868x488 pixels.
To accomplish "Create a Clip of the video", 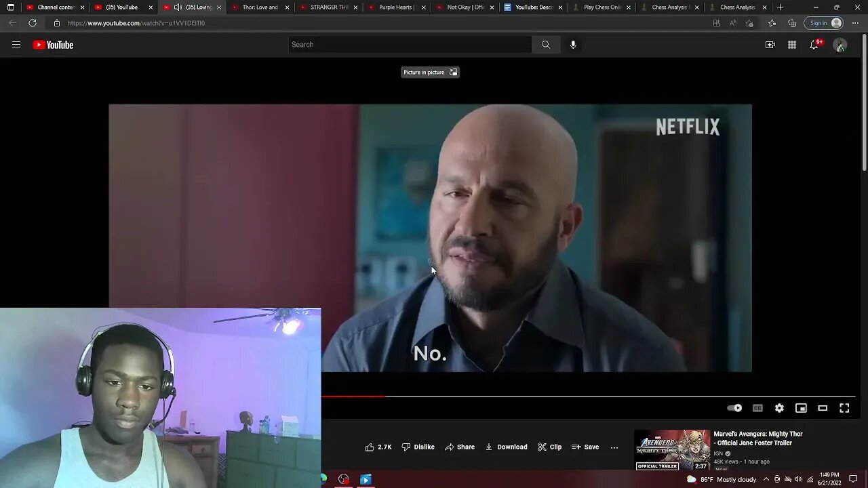I will pos(549,447).
